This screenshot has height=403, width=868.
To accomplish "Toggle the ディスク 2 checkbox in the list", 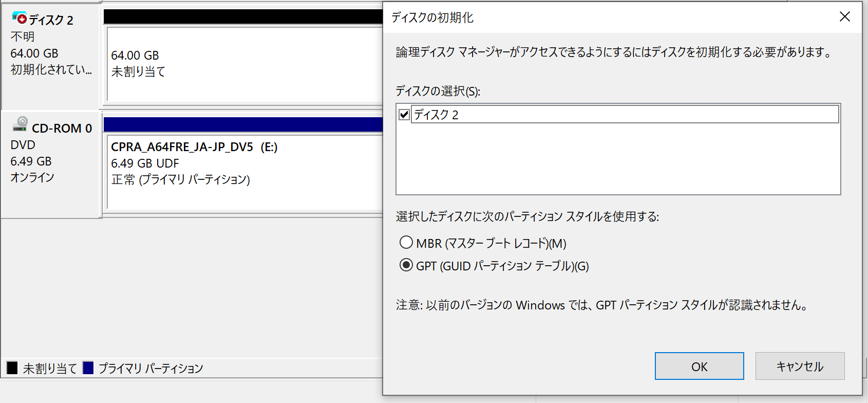I will click(404, 115).
